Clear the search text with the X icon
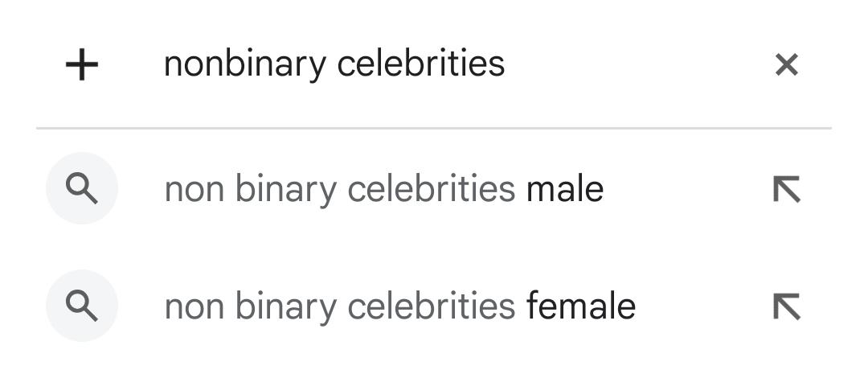 (787, 65)
